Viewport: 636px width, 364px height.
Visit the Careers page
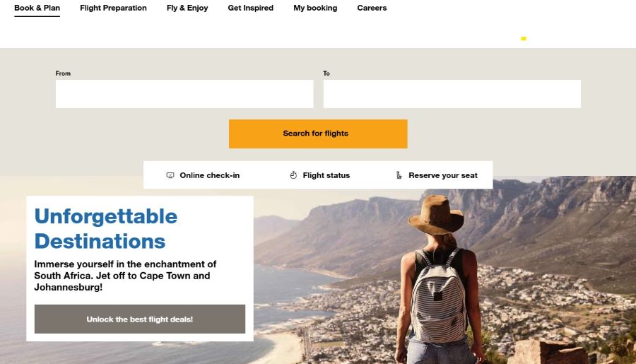coord(372,8)
